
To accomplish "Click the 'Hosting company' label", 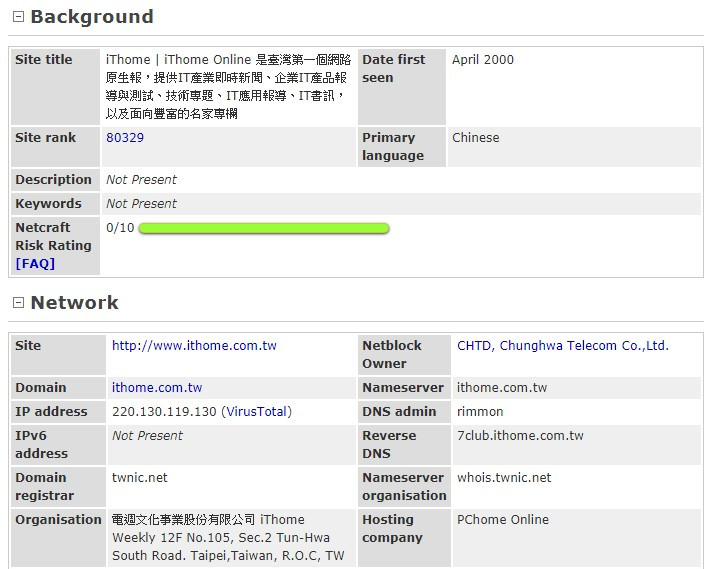I will coord(392,529).
